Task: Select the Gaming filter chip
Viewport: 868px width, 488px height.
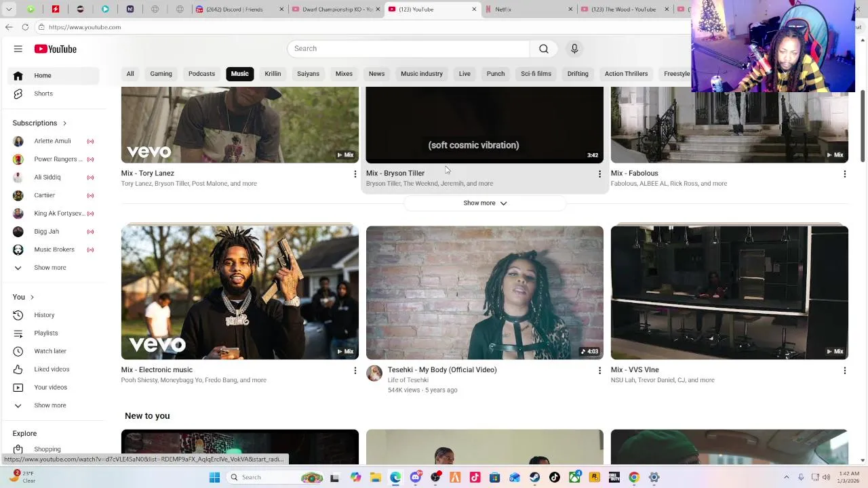Action: point(161,74)
